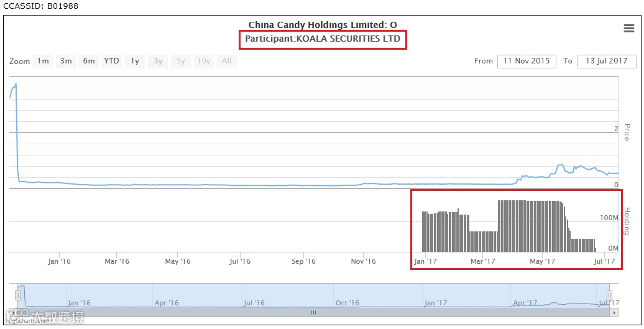The height and width of the screenshot is (329, 644).
Task: Click the 5y zoom button
Action: 181,61
